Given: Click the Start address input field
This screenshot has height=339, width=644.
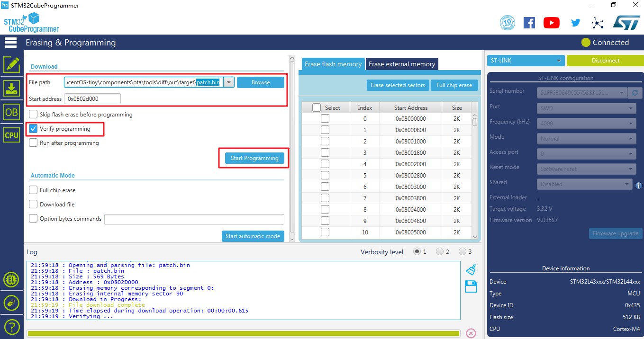Looking at the screenshot, I should [x=92, y=99].
